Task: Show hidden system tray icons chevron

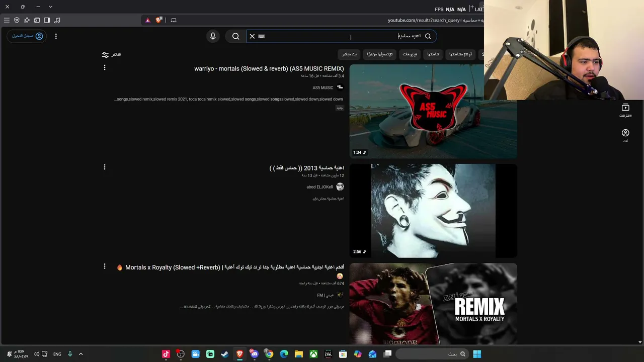Action: coord(80,354)
